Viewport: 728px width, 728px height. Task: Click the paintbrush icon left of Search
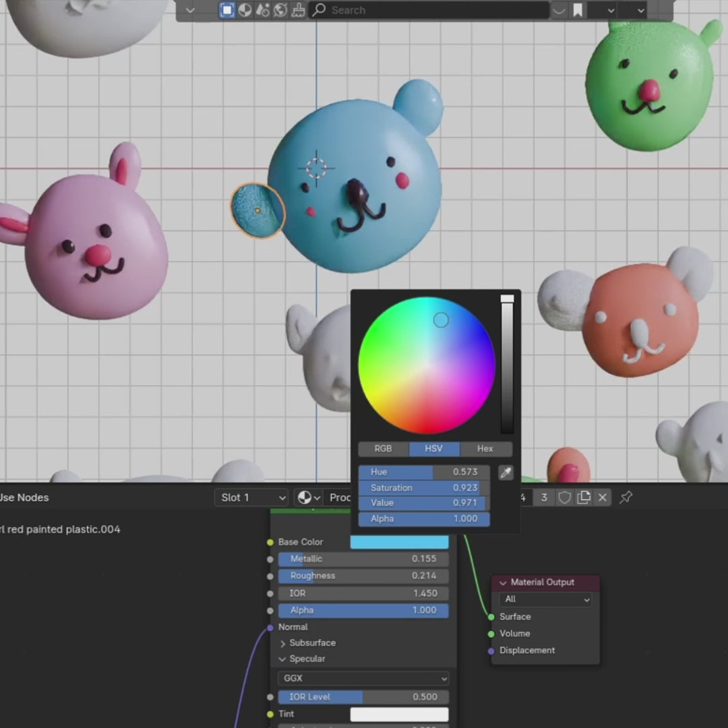pos(298,10)
